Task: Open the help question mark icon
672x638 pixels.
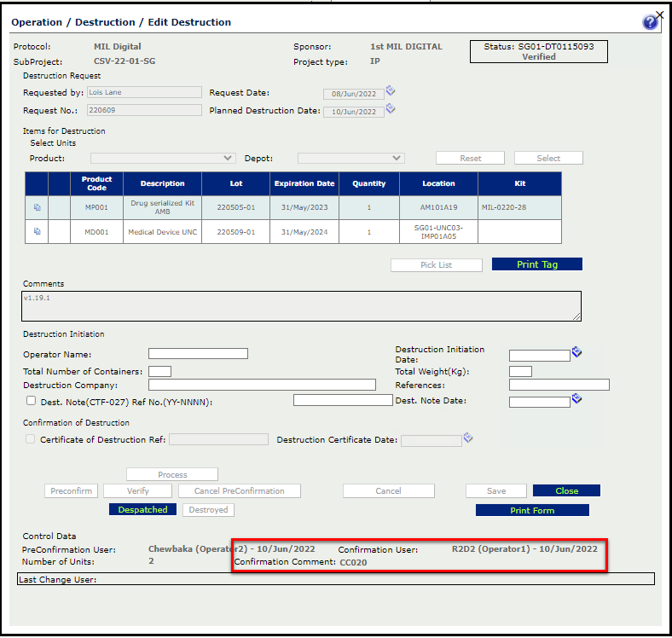Action: click(650, 22)
